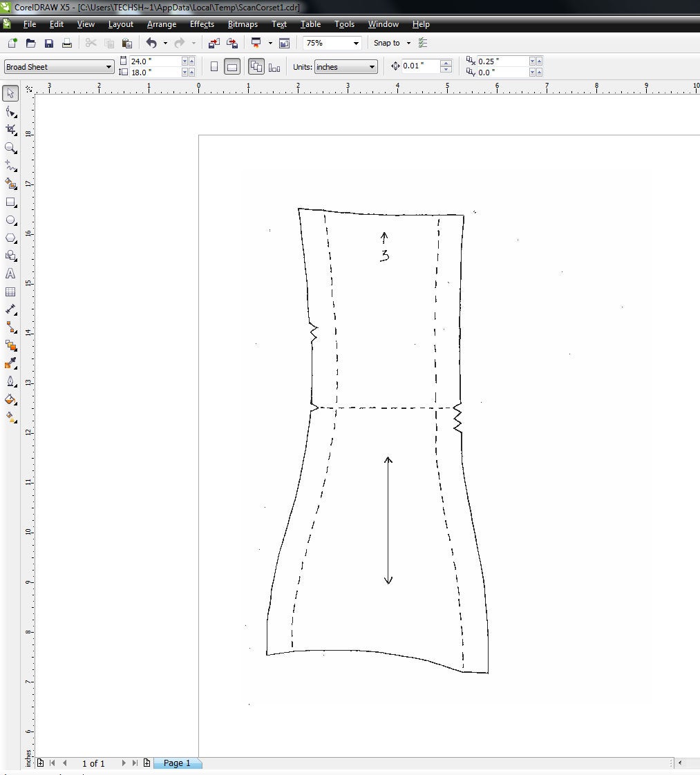Select the Crop tool

10,129
